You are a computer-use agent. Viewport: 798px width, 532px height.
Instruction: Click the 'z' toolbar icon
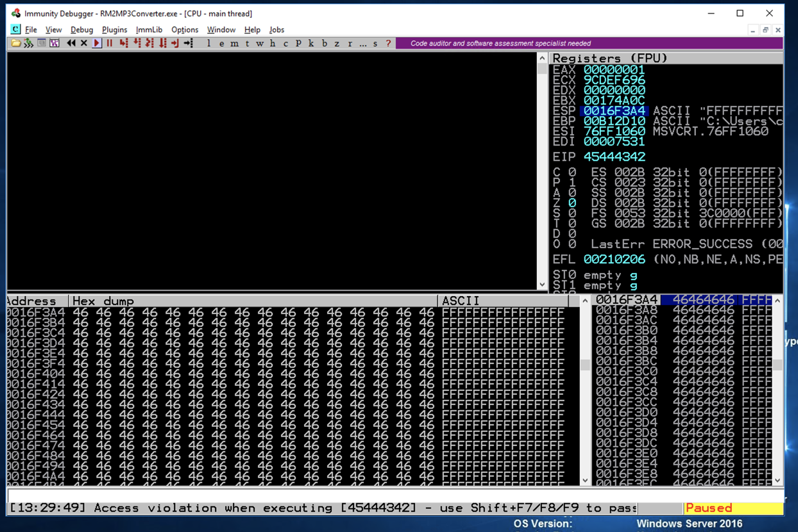tap(337, 44)
